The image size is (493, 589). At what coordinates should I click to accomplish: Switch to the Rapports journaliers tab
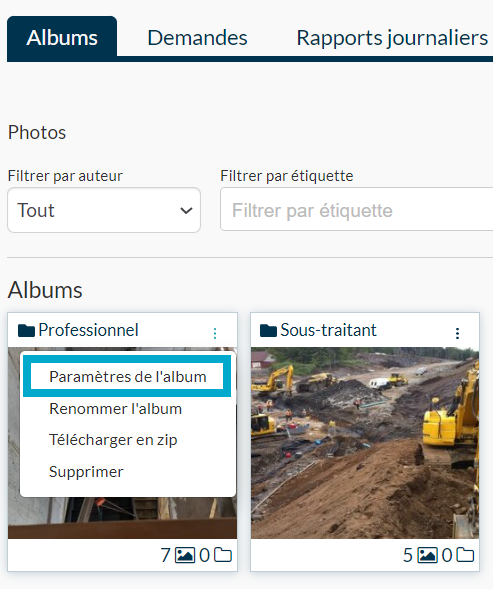tap(392, 38)
